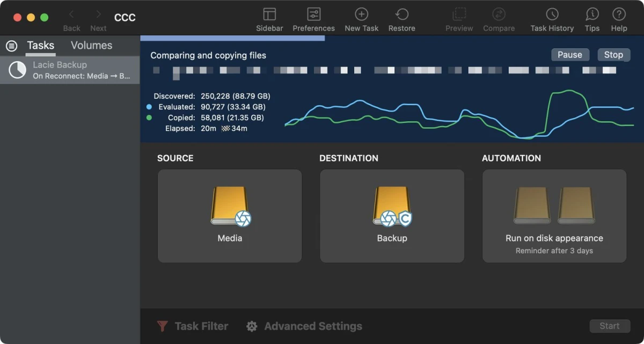644x344 pixels.
Task: Open Preferences from the toolbar
Action: (x=313, y=15)
